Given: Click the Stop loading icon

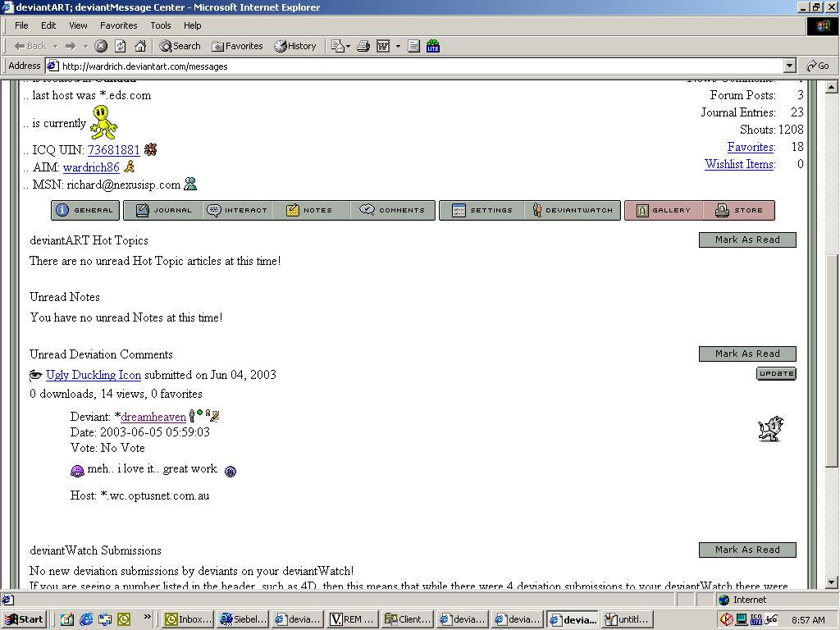Looking at the screenshot, I should click(x=101, y=46).
